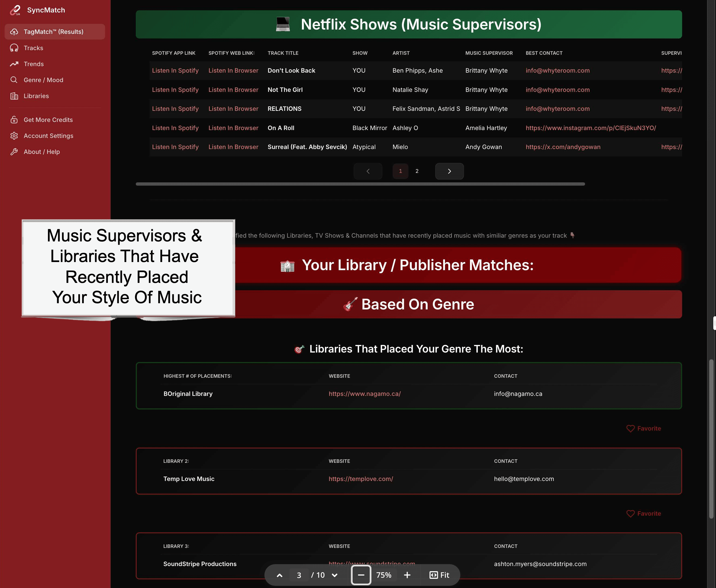Image resolution: width=716 pixels, height=588 pixels.
Task: Open the Libraries menu item
Action: point(55,96)
